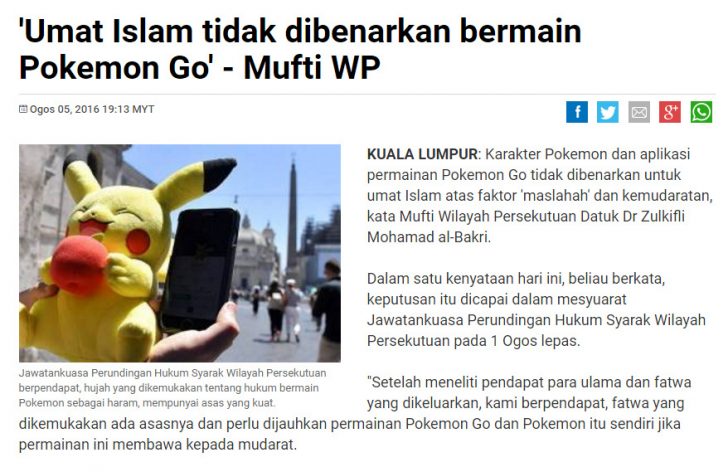Send article by email envelope icon
The width and height of the screenshot is (728, 472).
tap(639, 112)
